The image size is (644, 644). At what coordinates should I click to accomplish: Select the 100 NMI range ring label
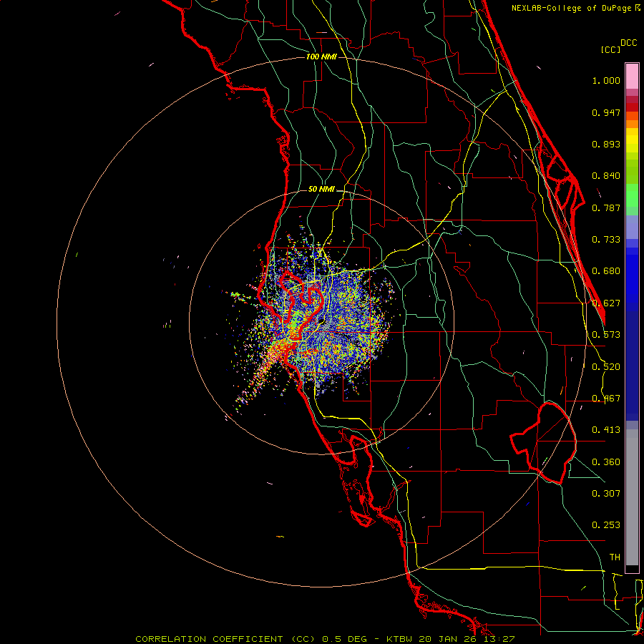(321, 57)
